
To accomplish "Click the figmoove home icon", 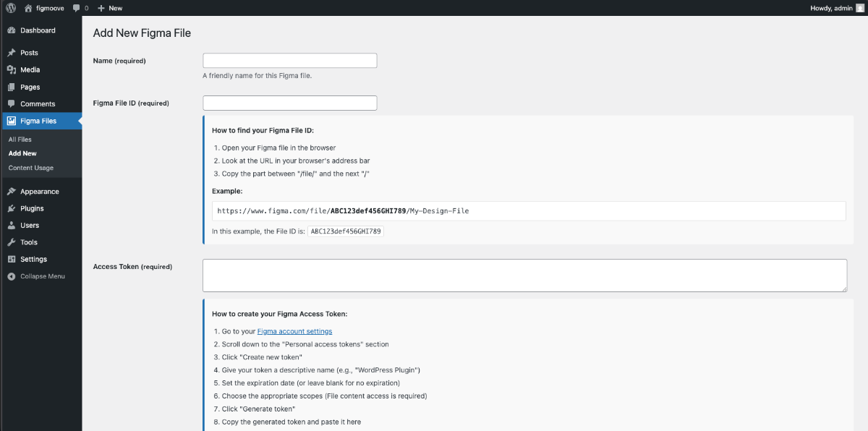I will click(x=28, y=8).
